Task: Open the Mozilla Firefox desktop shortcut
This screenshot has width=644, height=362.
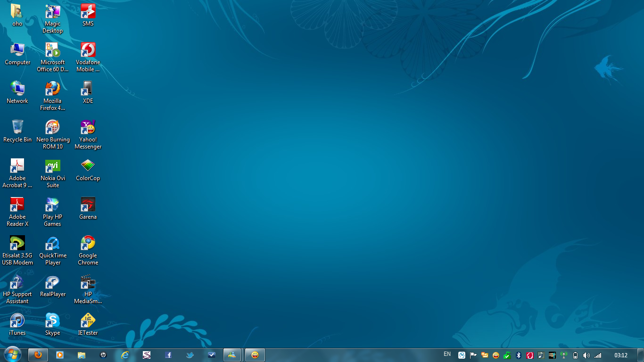Action: [x=52, y=89]
